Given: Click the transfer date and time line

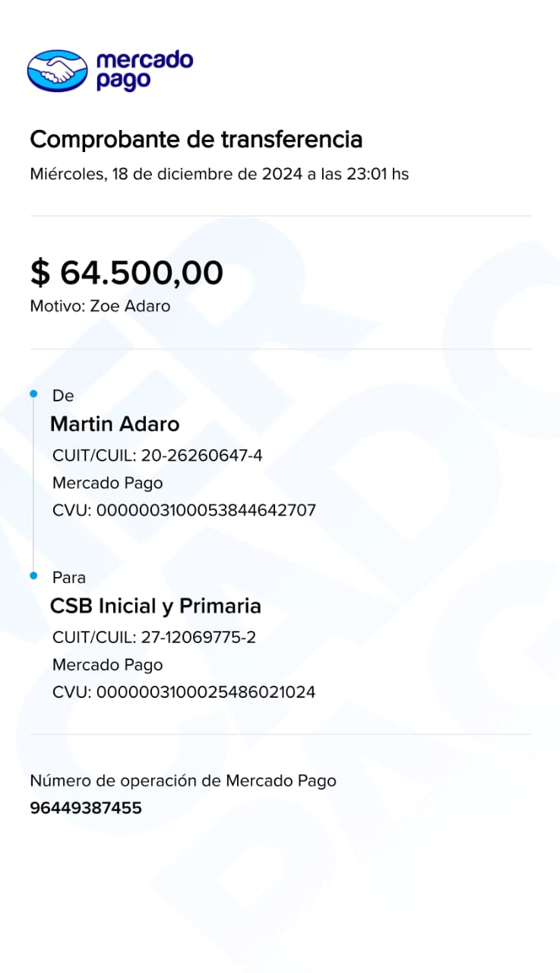Looking at the screenshot, I should point(219,174).
